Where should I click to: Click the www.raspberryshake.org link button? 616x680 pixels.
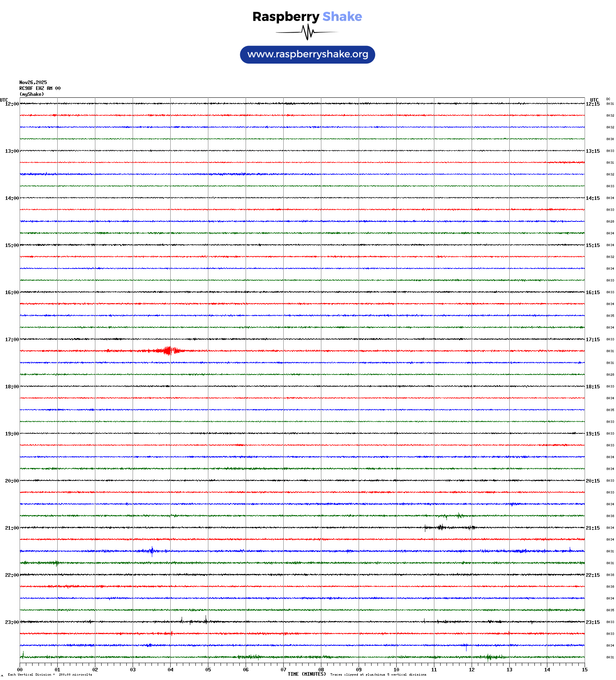point(307,55)
